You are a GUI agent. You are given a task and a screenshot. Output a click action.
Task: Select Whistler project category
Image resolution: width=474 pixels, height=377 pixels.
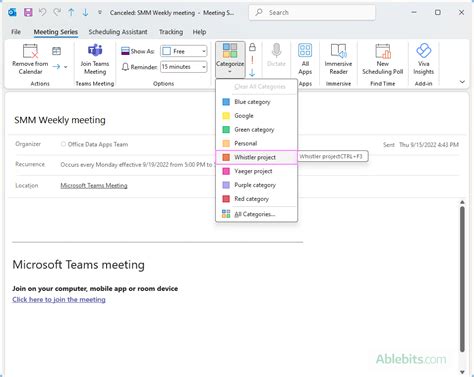[256, 157]
